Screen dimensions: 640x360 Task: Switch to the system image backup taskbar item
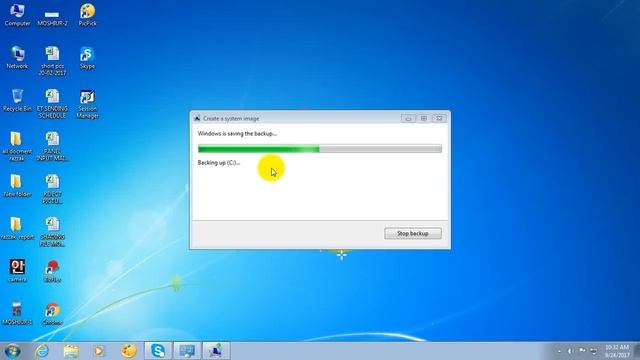tap(216, 351)
